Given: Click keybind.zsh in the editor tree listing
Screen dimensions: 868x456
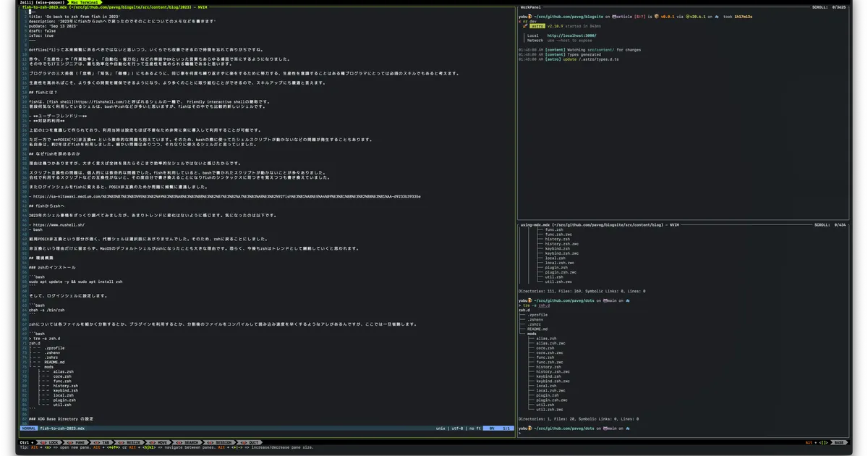Looking at the screenshot, I should point(66,390).
